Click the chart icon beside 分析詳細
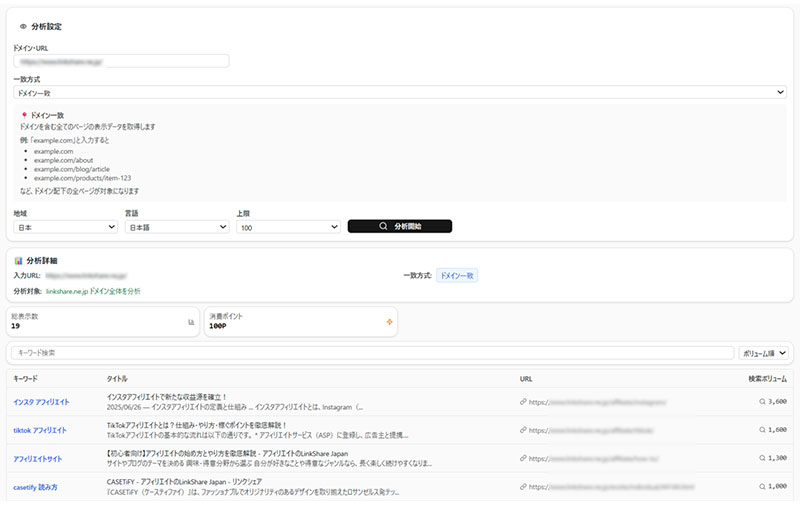 19,260
